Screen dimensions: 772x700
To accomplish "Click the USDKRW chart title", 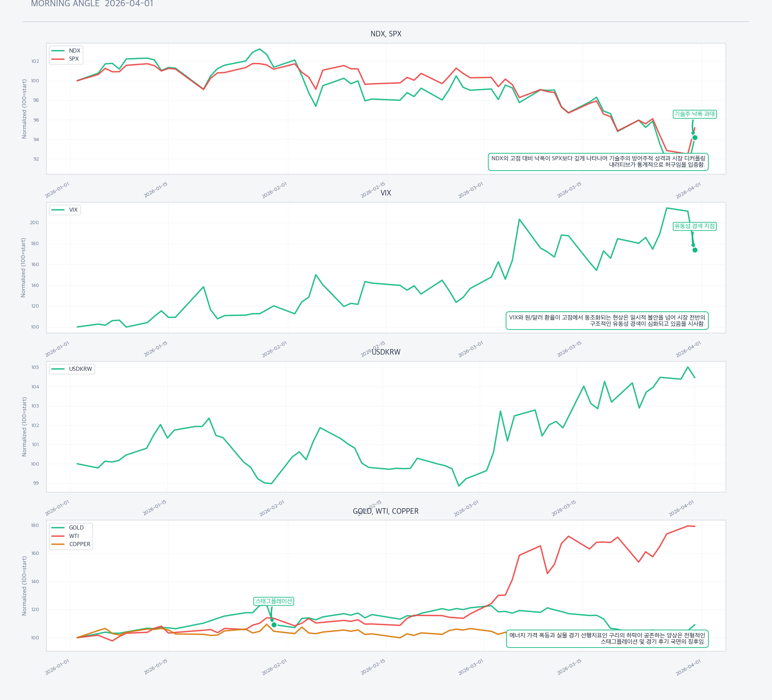I will [386, 352].
